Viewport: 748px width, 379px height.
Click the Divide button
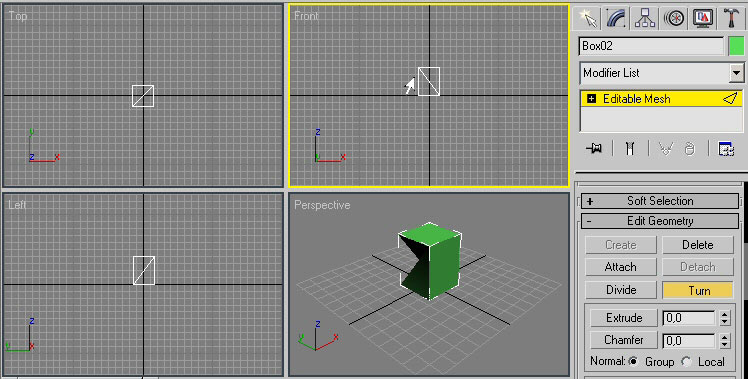pos(621,290)
